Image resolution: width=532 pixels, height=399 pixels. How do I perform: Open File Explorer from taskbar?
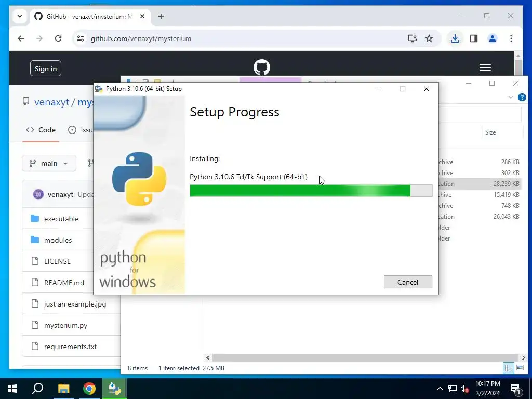[x=63, y=389]
